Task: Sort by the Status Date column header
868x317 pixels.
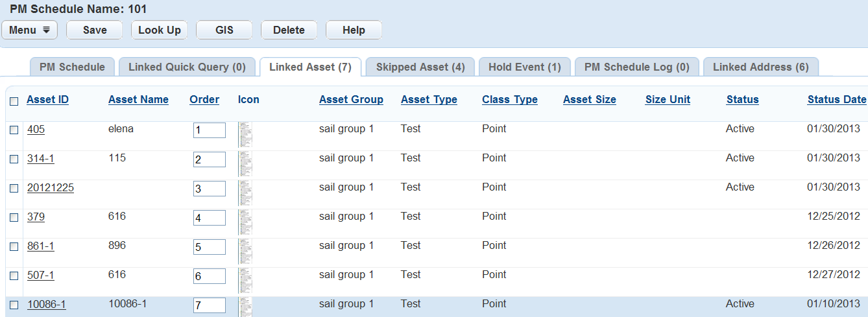Action: point(836,99)
